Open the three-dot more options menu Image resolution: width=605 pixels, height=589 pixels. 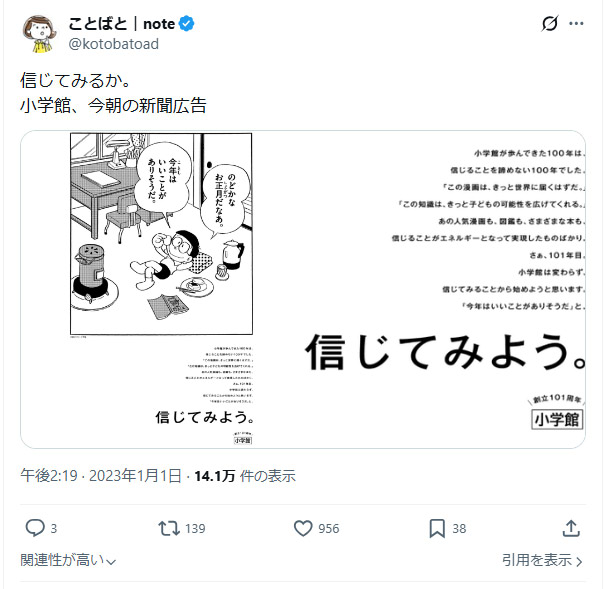coord(576,24)
